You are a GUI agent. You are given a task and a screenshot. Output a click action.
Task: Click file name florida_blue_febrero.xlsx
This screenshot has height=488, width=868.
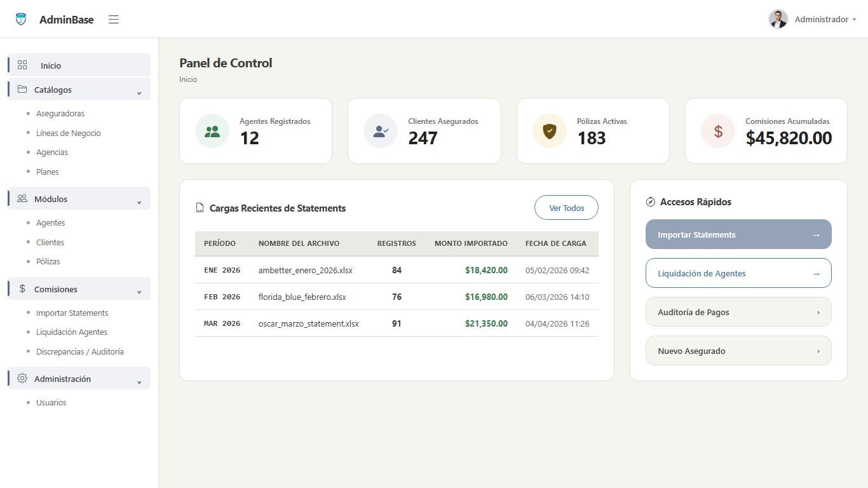pyautogui.click(x=302, y=297)
